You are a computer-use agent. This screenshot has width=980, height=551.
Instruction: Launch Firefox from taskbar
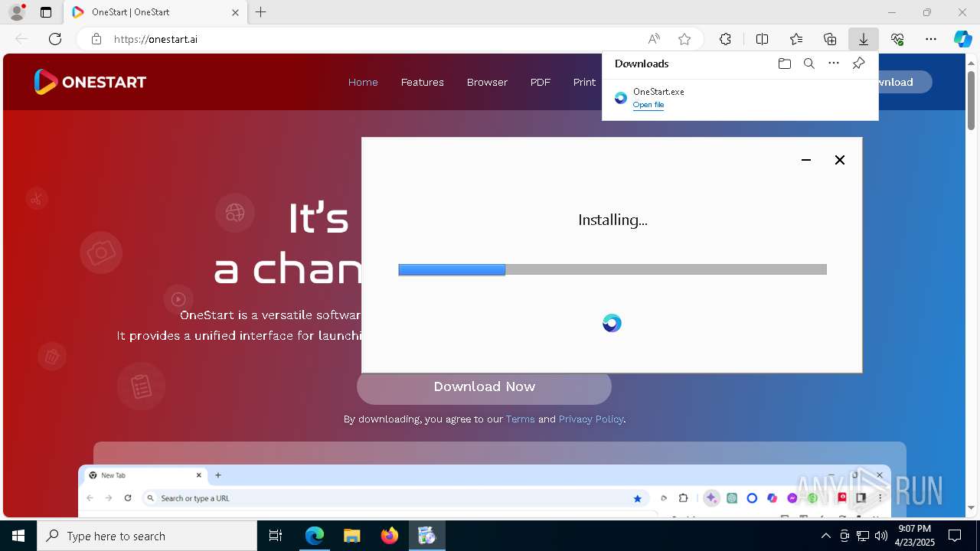click(390, 536)
